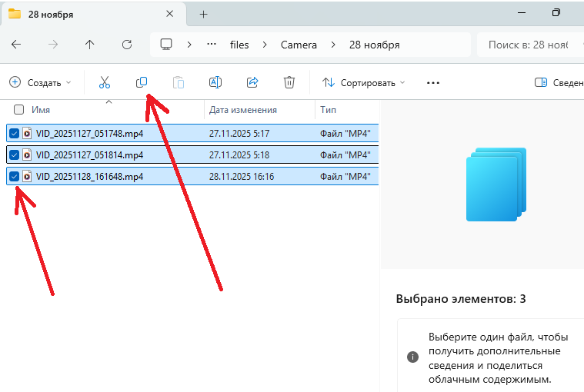584x392 pixels.
Task: Click the Paste clipboard icon
Action: click(179, 82)
